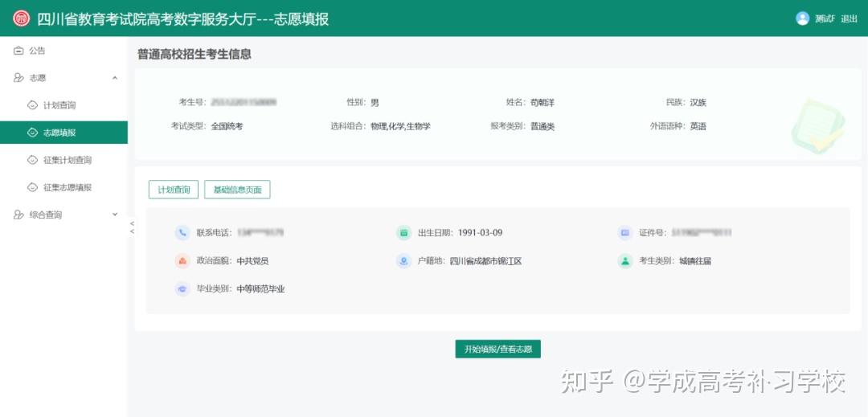
Task: Click the 四川省成都市锦江区 residence value
Action: pyautogui.click(x=485, y=261)
